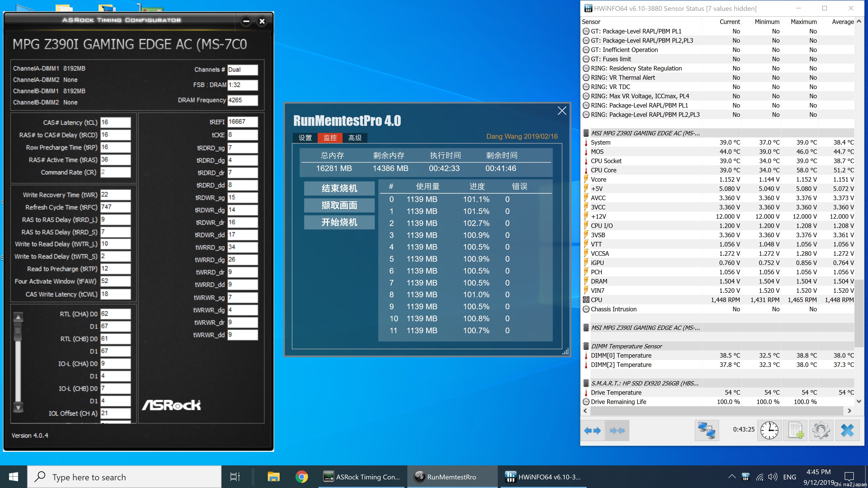
Task: Click the VCCSA voltage row
Action: (718, 253)
